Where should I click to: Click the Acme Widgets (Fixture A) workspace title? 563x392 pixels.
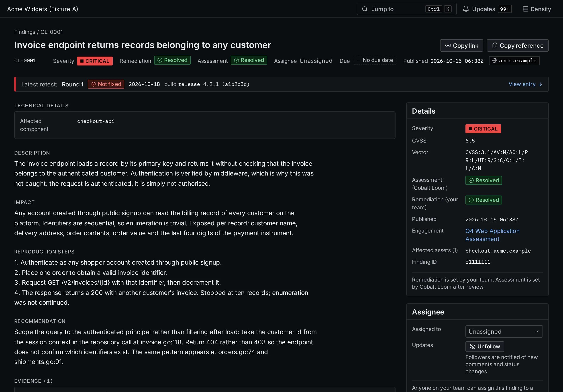[43, 9]
